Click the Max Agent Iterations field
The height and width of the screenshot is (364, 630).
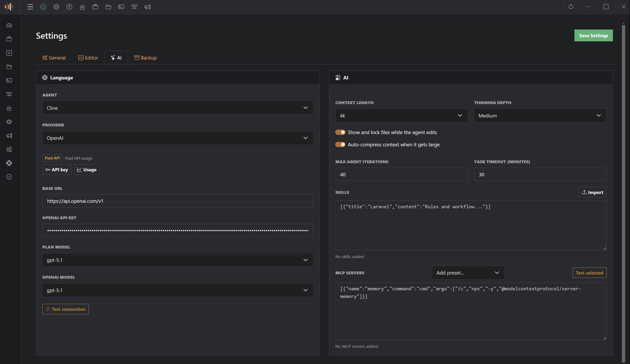tap(401, 174)
